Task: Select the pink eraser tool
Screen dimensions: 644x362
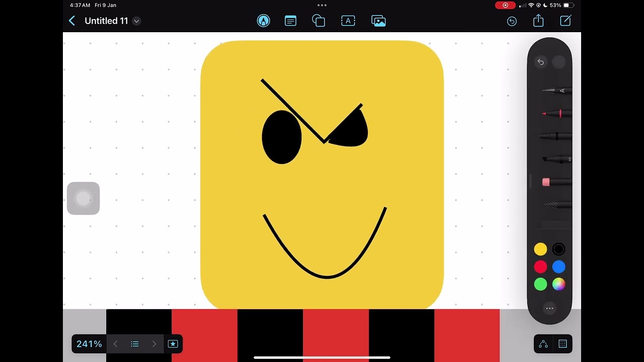Action: tap(556, 182)
